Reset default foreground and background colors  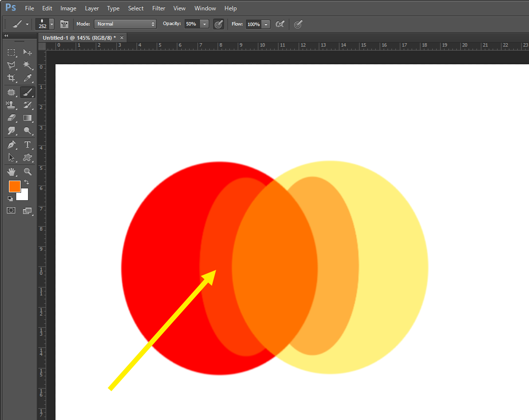coord(10,199)
